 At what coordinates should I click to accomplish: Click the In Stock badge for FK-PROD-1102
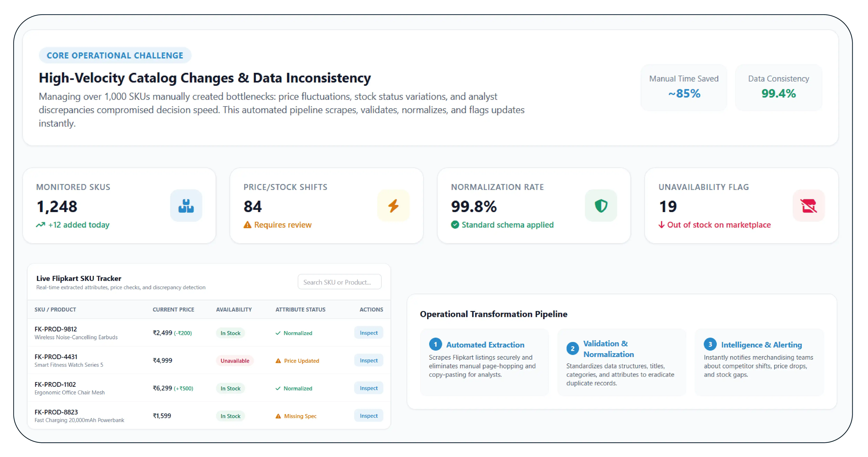point(230,388)
